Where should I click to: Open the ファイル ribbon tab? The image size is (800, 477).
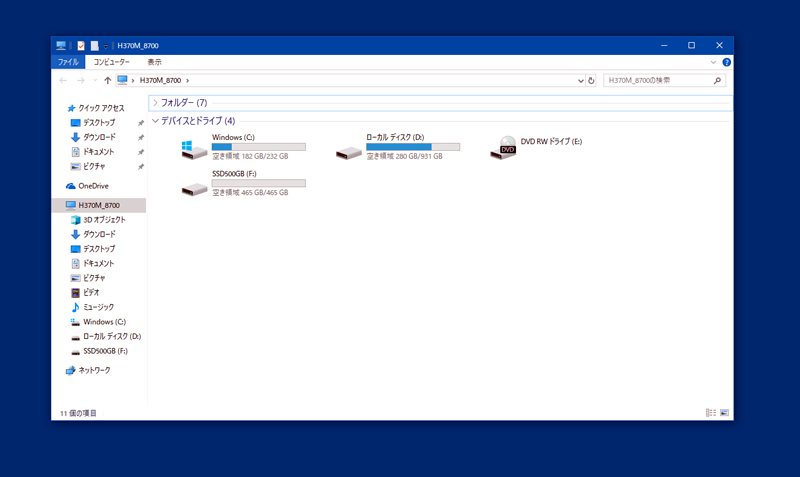pos(68,62)
